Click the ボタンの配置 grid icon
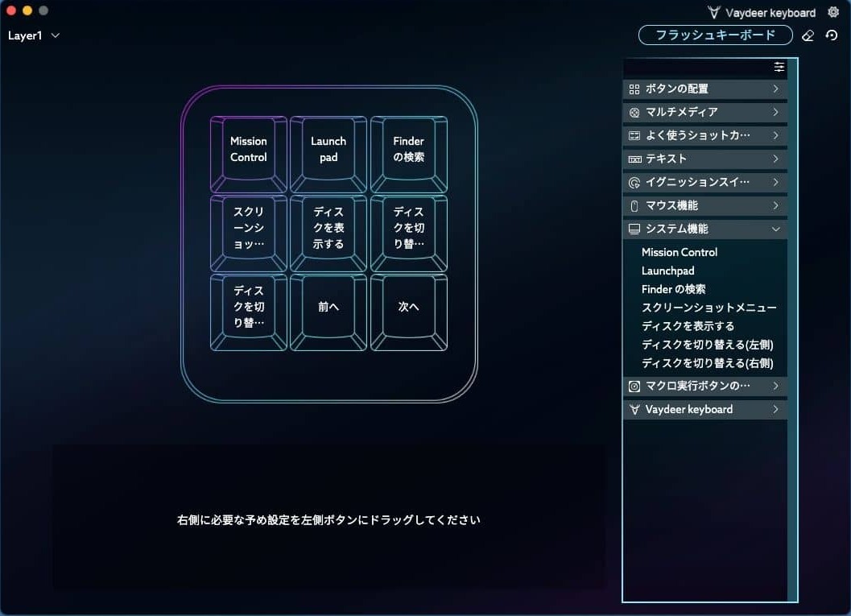The height and width of the screenshot is (616, 851). point(634,89)
